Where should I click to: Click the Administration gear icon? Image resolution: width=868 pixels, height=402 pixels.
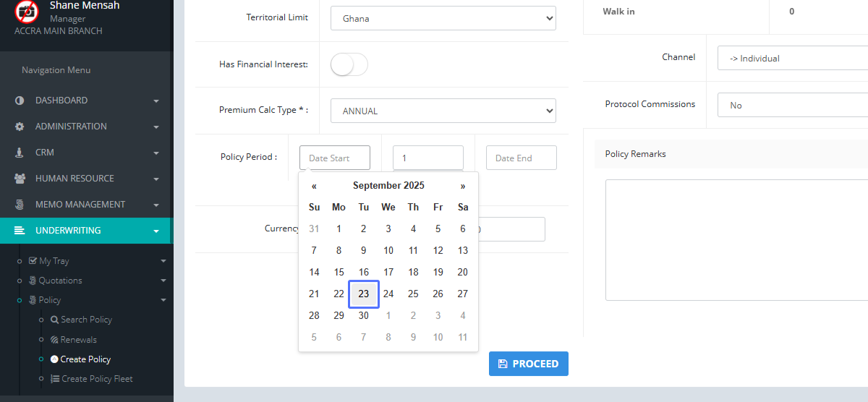(20, 127)
